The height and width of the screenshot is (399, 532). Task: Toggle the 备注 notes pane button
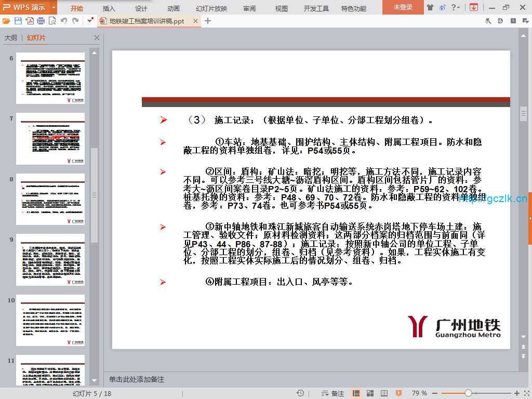click(x=332, y=393)
